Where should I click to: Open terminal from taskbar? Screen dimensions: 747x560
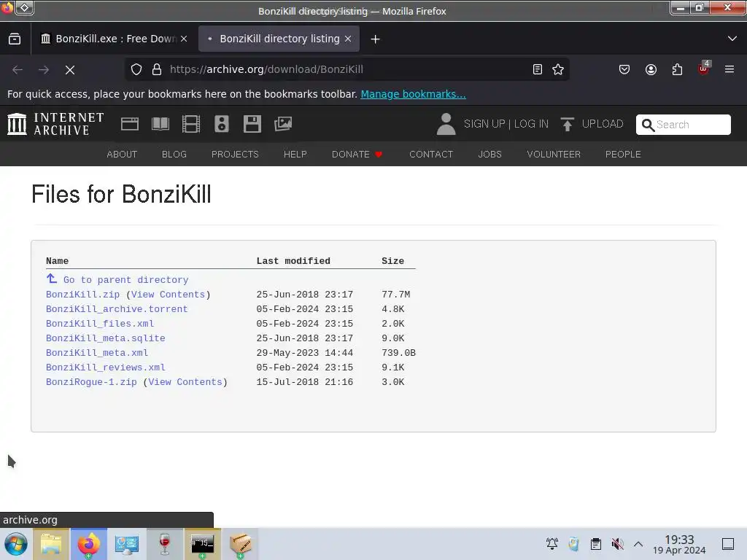(x=203, y=544)
